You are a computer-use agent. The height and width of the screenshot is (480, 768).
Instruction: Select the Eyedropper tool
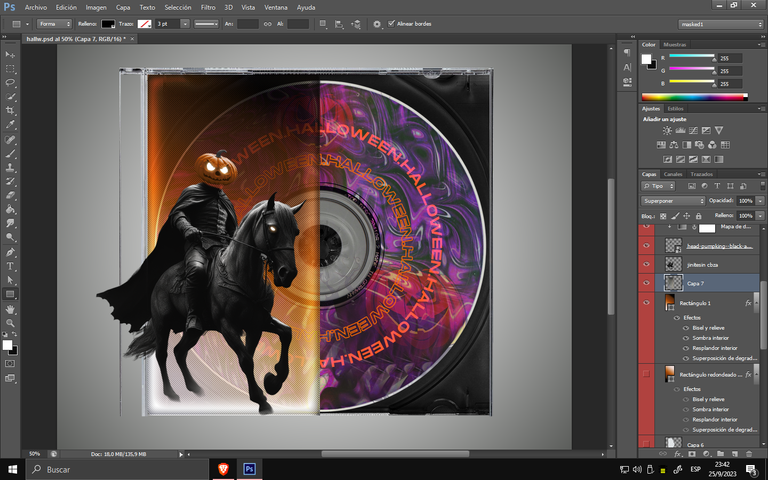[x=10, y=124]
